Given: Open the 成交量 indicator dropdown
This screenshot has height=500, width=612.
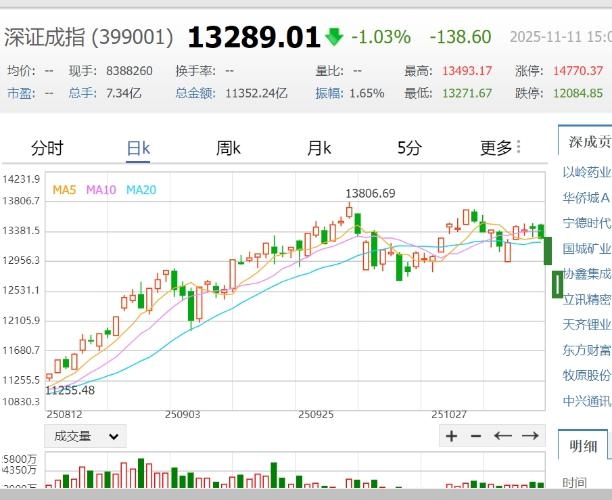Looking at the screenshot, I should [86, 436].
